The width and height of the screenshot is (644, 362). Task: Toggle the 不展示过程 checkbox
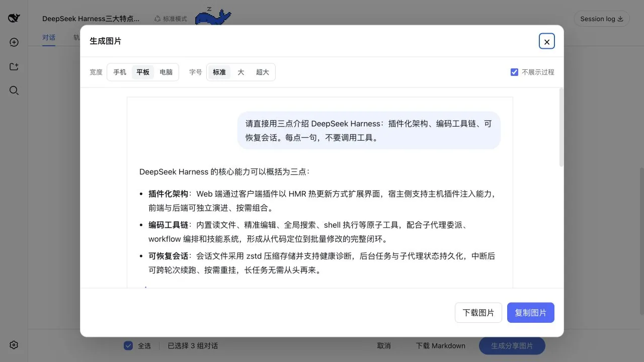tap(514, 72)
